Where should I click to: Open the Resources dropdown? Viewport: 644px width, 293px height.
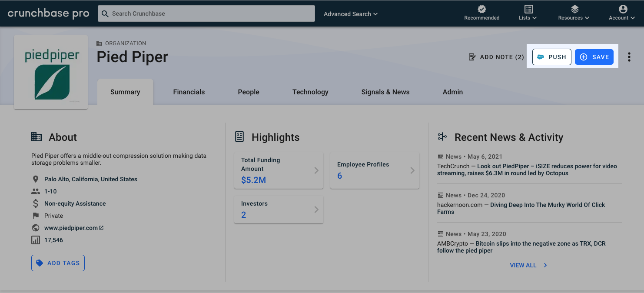tap(573, 13)
